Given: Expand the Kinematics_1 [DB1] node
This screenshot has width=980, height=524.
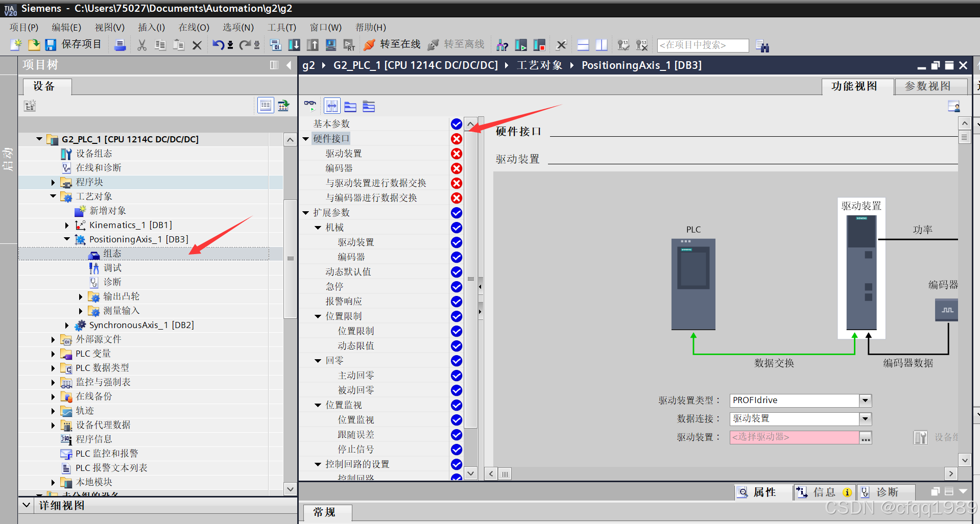Looking at the screenshot, I should pyautogui.click(x=67, y=225).
